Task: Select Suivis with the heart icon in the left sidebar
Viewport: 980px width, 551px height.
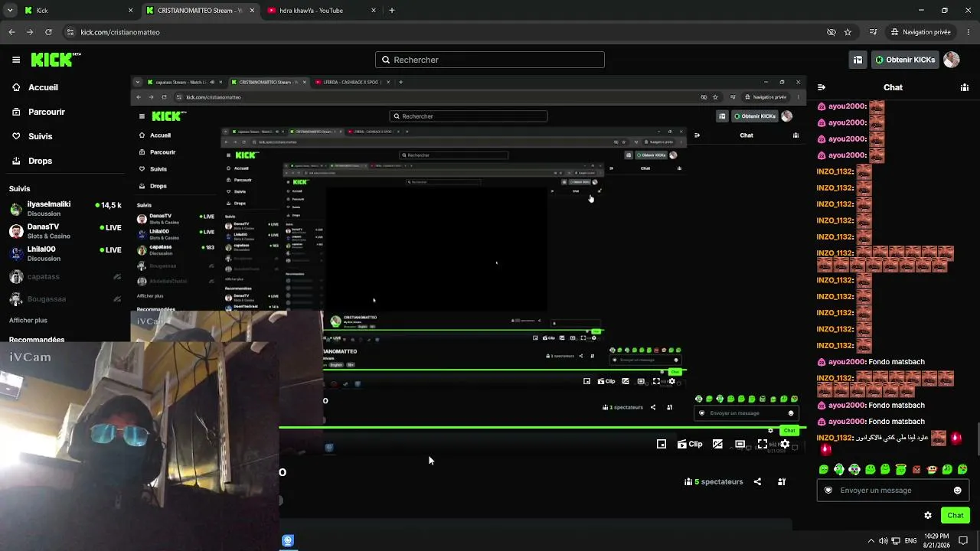Action: [x=32, y=136]
